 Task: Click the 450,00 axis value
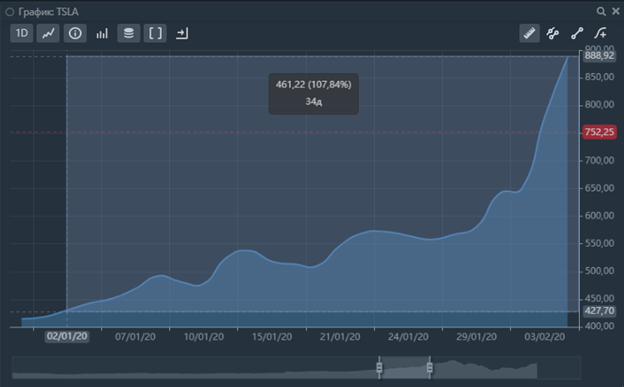tap(599, 298)
